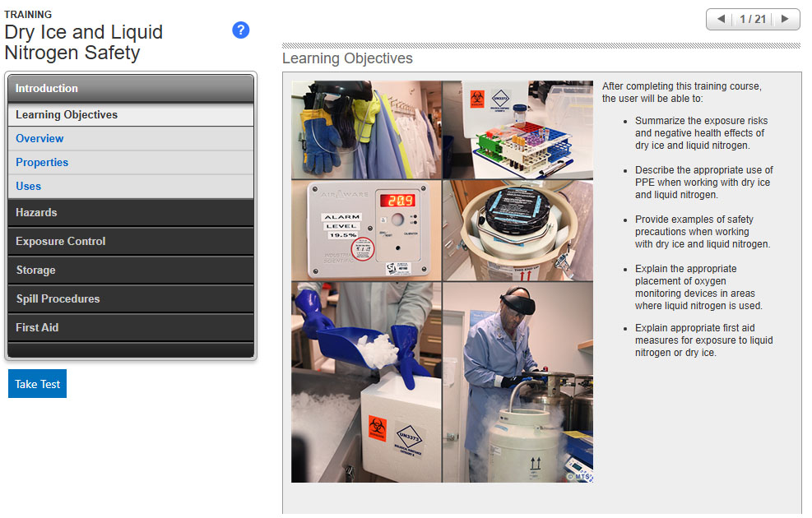This screenshot has height=518, width=812.
Task: Go to the next slide arrow
Action: click(785, 19)
